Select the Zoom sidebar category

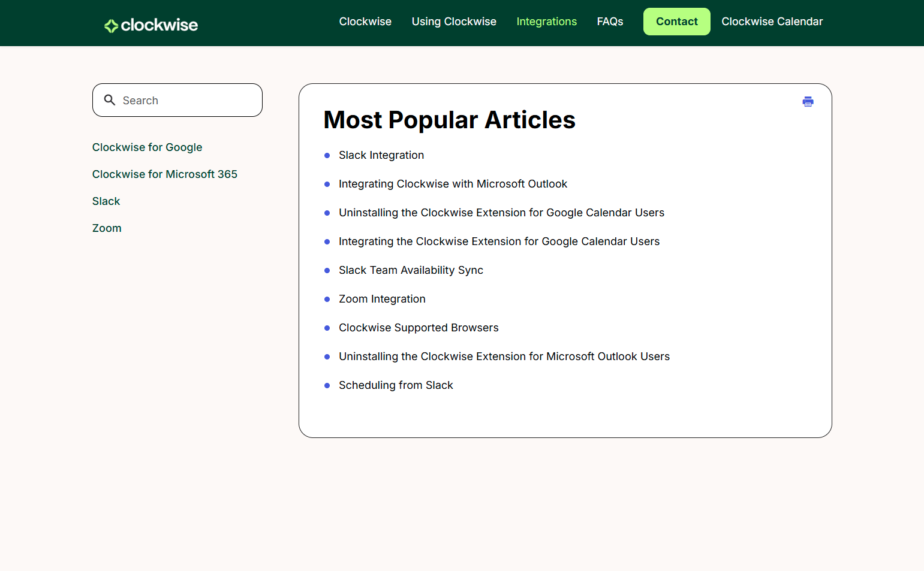(x=107, y=228)
